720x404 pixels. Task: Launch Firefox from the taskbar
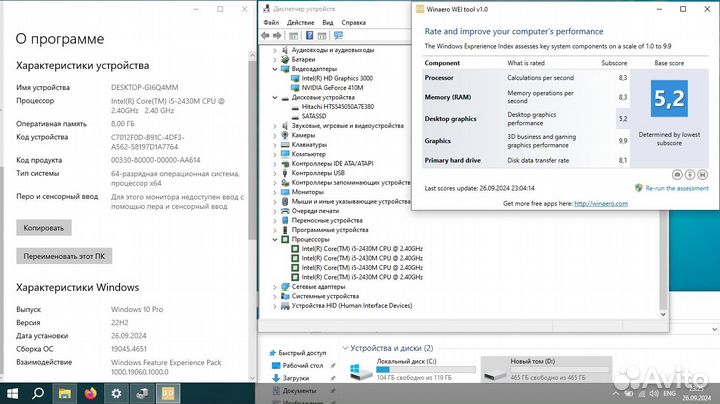click(x=90, y=393)
